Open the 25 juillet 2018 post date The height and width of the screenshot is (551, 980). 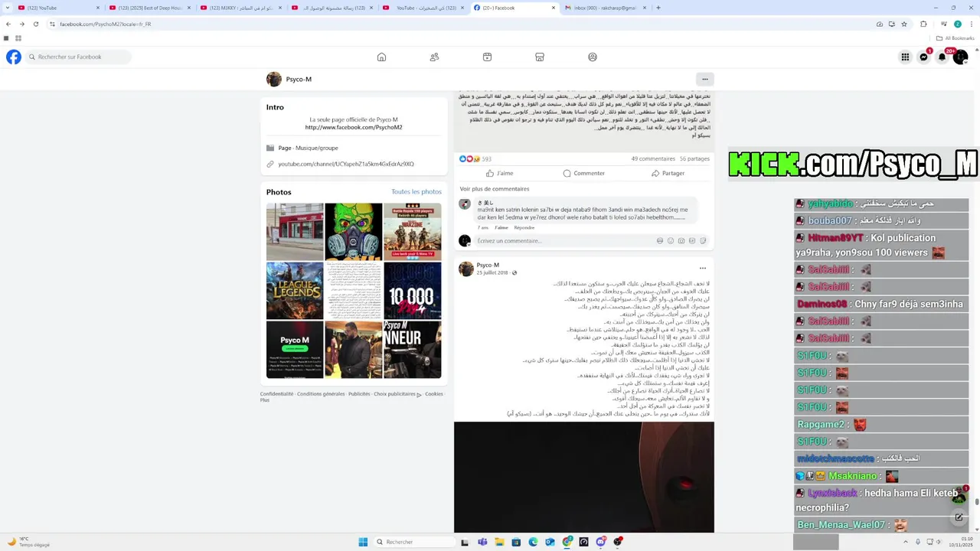click(492, 272)
